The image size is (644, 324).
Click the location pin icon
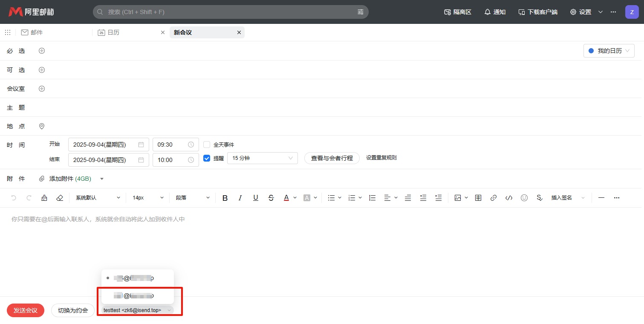[42, 126]
